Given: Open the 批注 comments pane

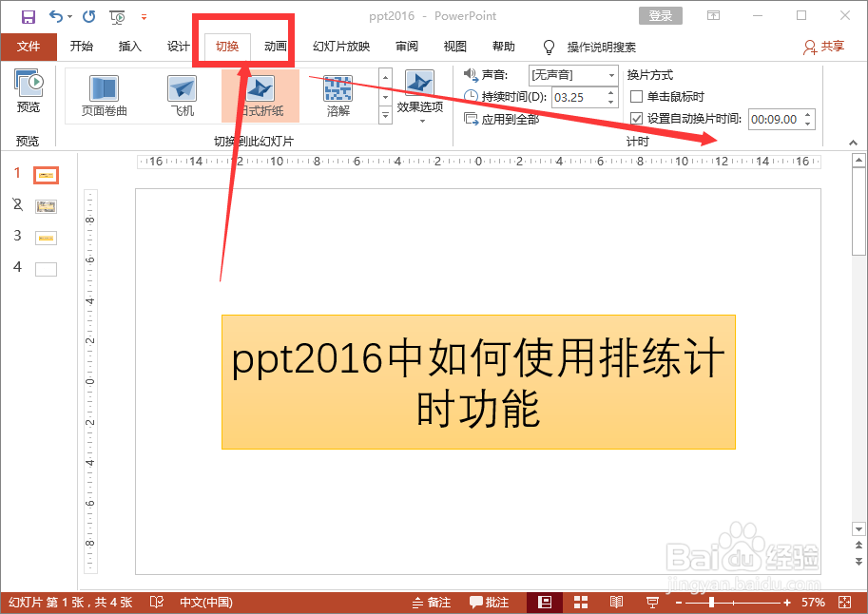Looking at the screenshot, I should (x=489, y=603).
